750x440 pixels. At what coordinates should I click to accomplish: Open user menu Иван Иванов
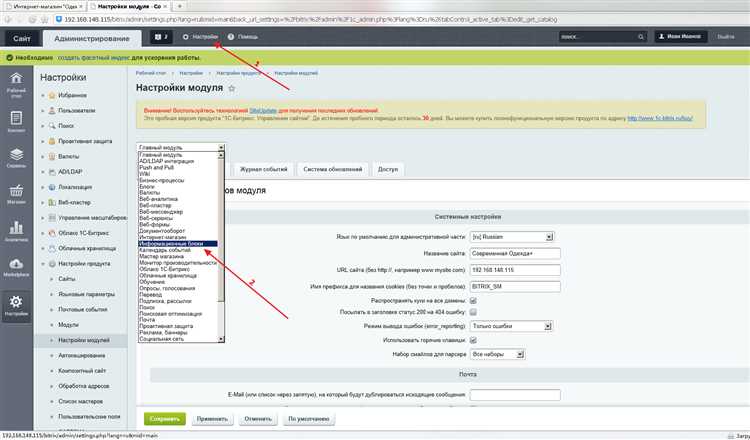(x=681, y=36)
